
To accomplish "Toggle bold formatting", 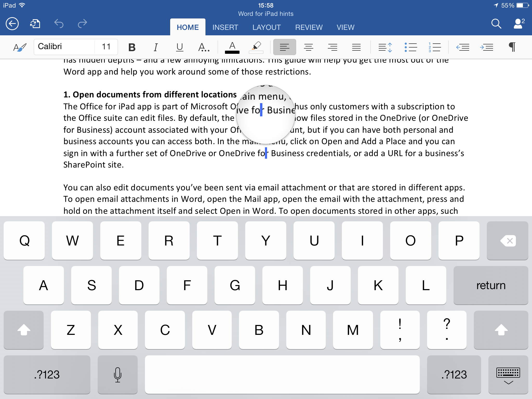I will 132,47.
